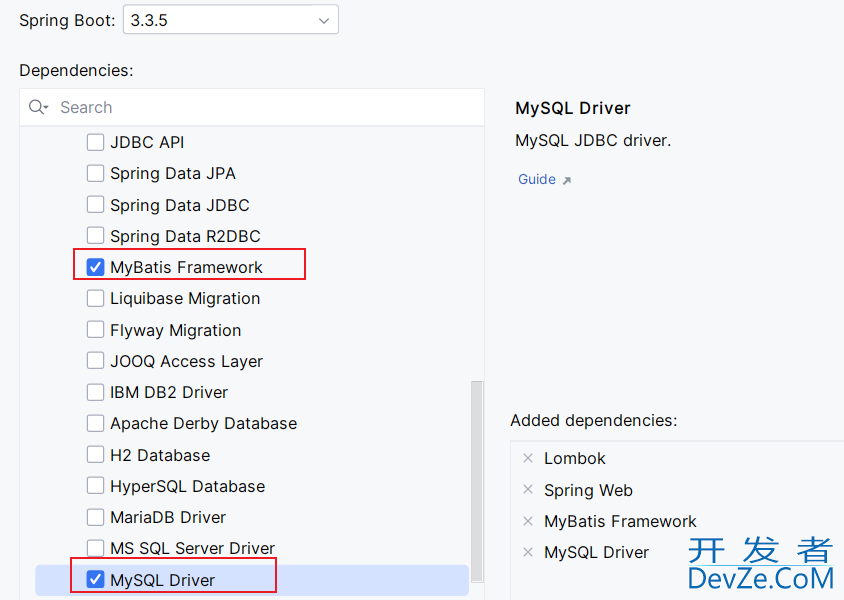Click the dependencies list scrollbar

pos(477,482)
